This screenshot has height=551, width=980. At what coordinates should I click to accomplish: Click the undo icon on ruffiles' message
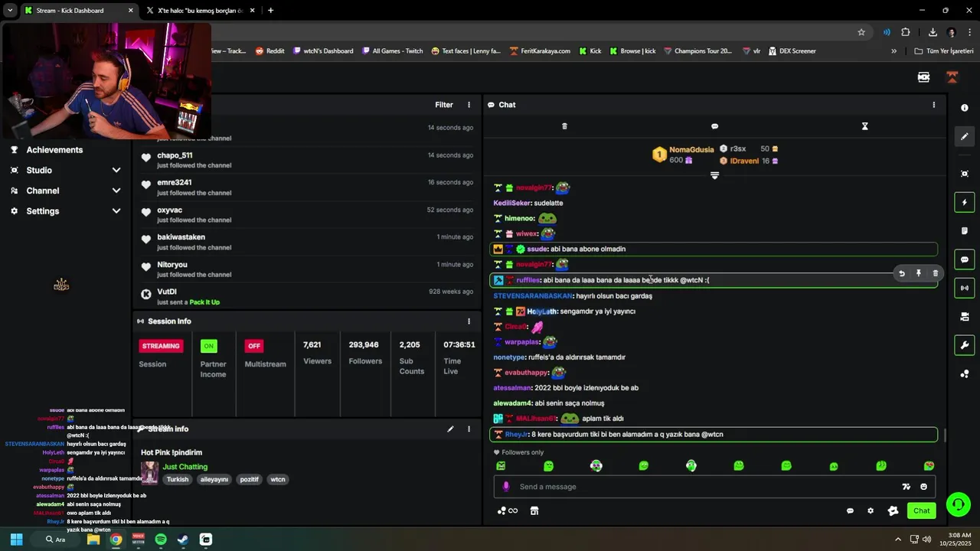pyautogui.click(x=901, y=273)
